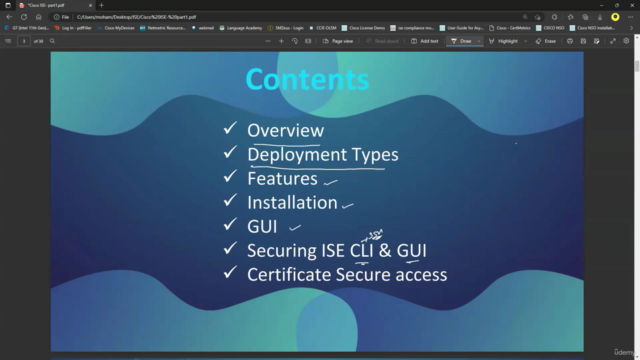This screenshot has width=640, height=360.
Task: Open the Cisco - CertMetrics bookmark
Action: (510, 28)
